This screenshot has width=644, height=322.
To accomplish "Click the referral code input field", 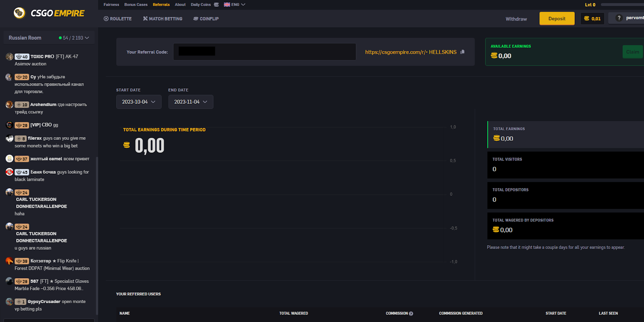I will point(264,52).
